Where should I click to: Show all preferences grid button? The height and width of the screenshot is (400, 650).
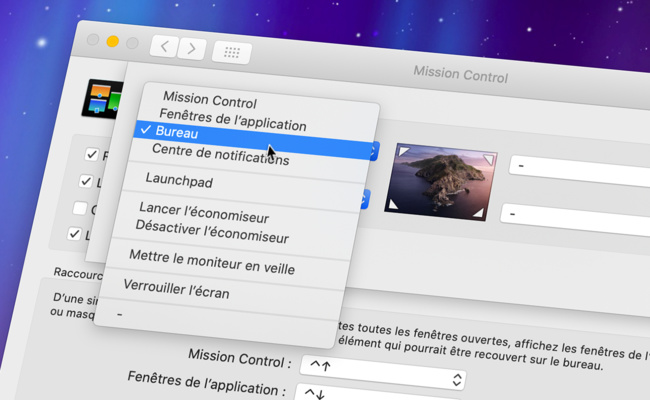(232, 52)
